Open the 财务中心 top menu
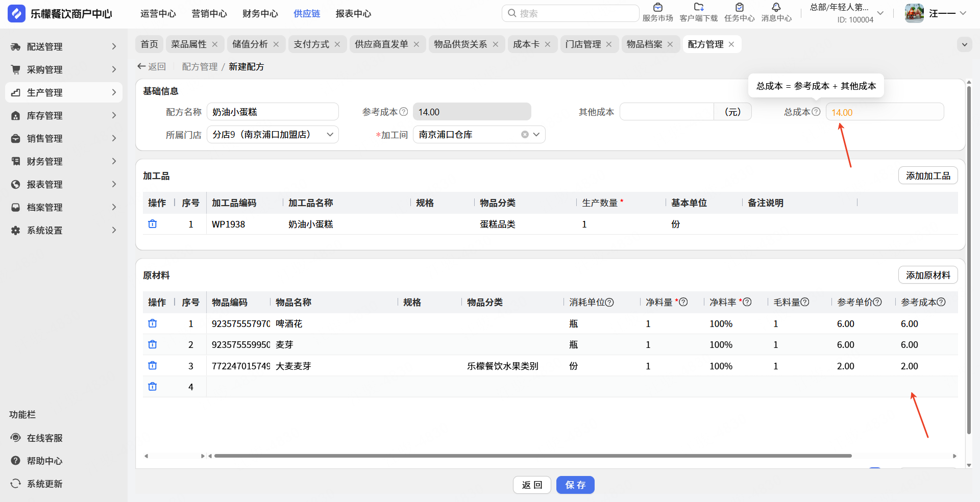980x502 pixels. [x=260, y=14]
